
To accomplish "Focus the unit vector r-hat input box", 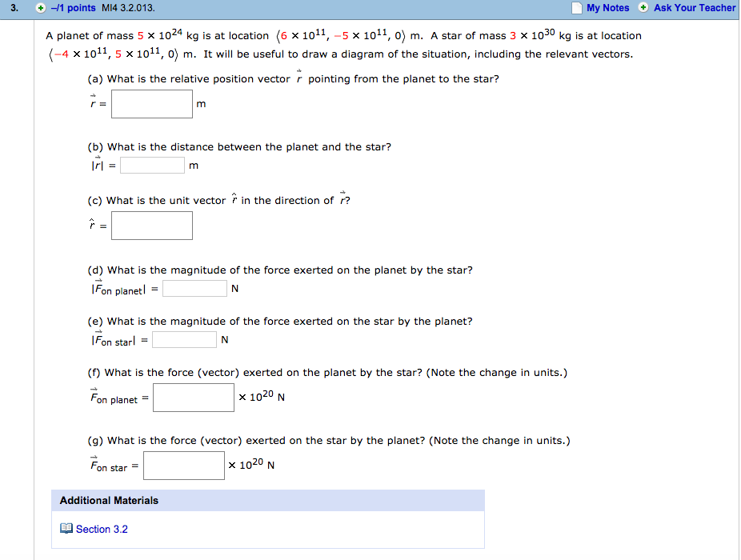I will (152, 226).
